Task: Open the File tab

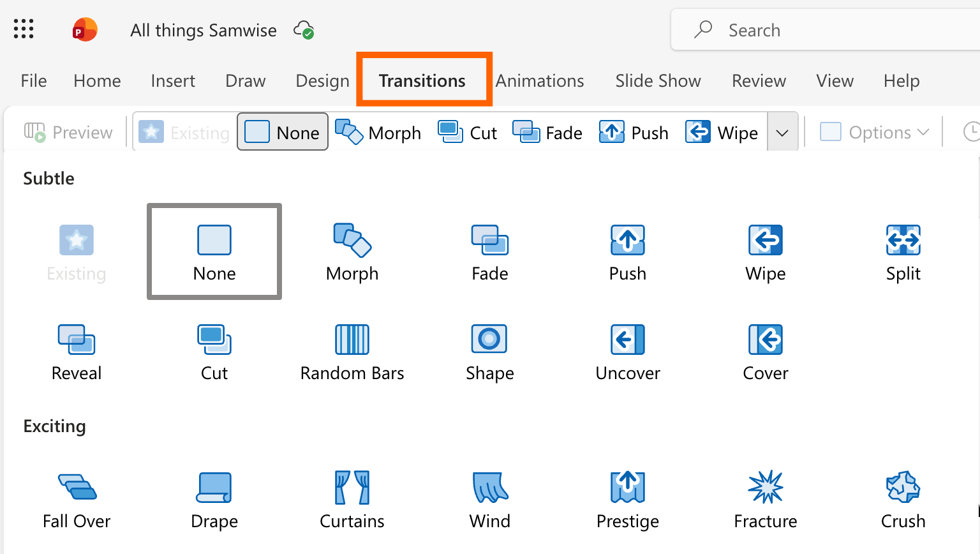Action: (34, 81)
